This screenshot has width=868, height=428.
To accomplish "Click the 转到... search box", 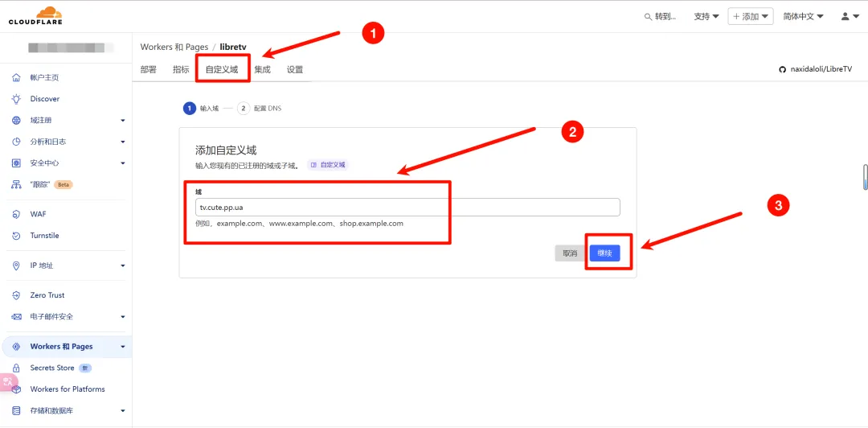I will coord(661,17).
